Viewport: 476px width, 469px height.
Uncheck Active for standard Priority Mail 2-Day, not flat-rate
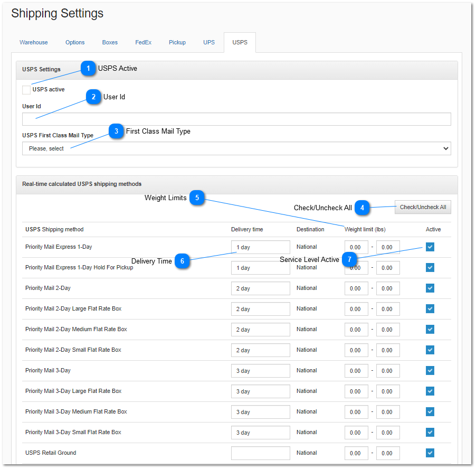pos(430,288)
